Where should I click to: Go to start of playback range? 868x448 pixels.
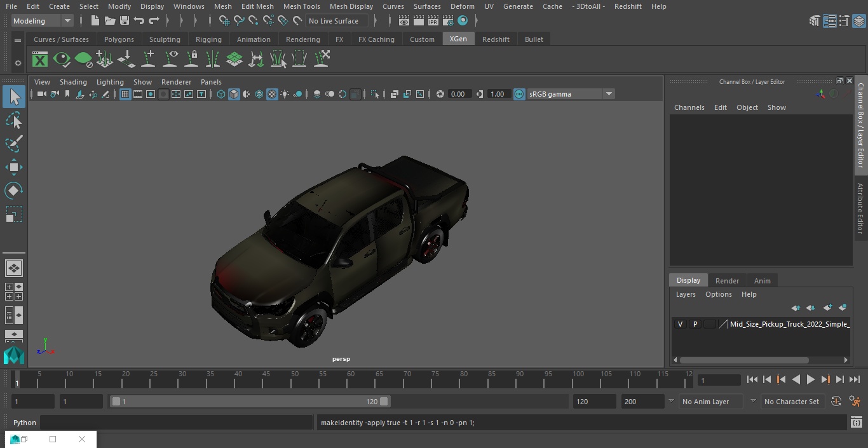[x=752, y=379]
